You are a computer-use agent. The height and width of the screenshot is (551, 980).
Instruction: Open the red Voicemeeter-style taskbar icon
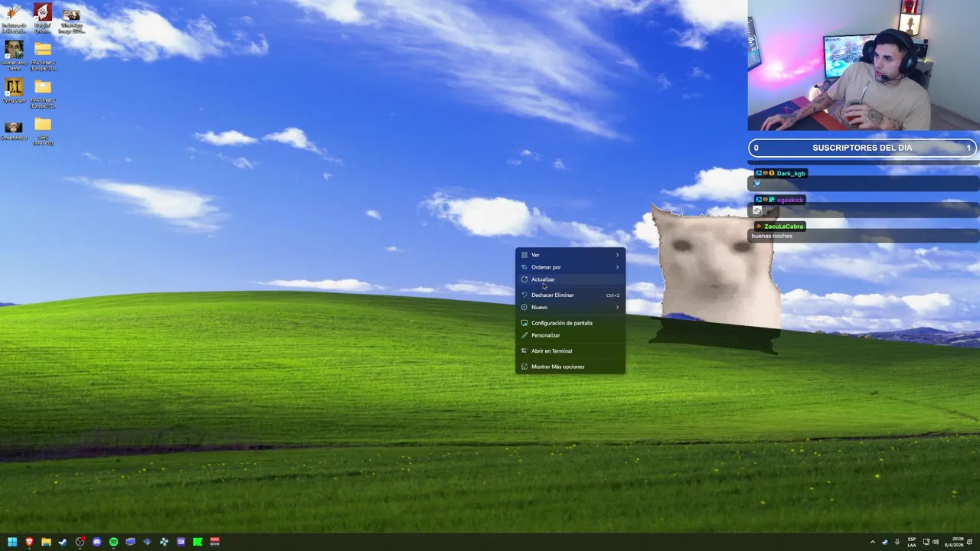coord(214,542)
